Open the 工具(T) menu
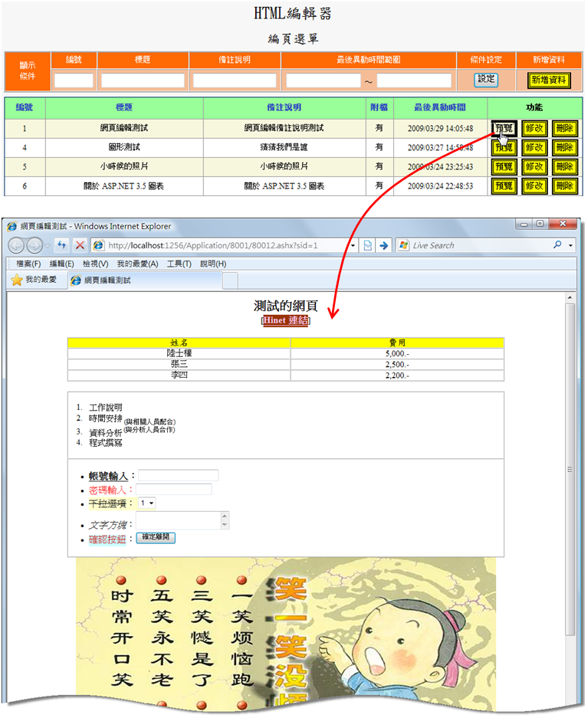 tap(179, 264)
